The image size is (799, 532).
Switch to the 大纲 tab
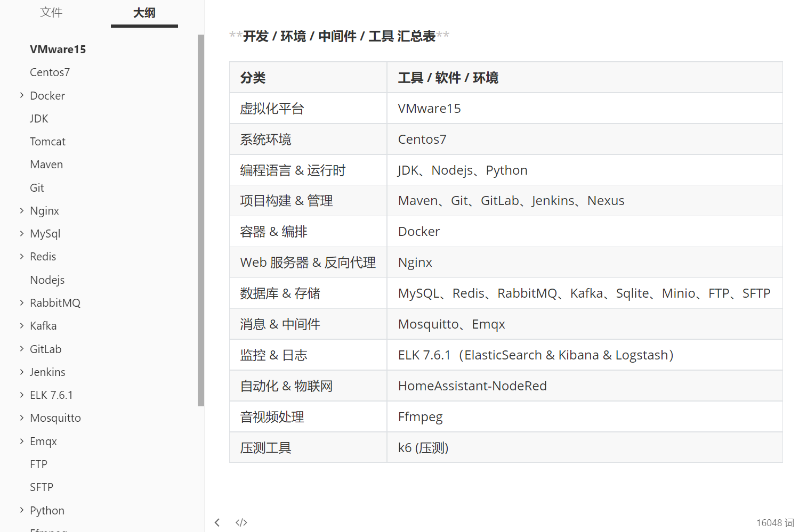(x=144, y=13)
